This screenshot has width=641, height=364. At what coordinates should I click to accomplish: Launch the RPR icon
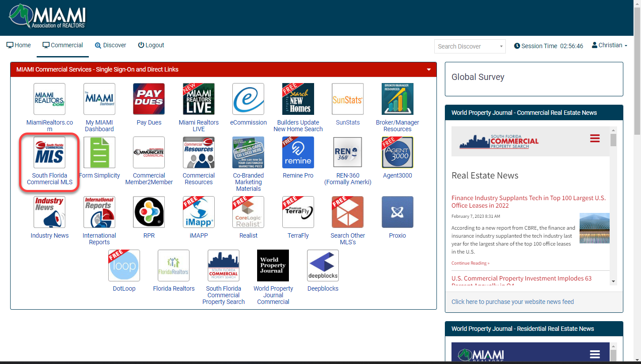click(x=149, y=212)
